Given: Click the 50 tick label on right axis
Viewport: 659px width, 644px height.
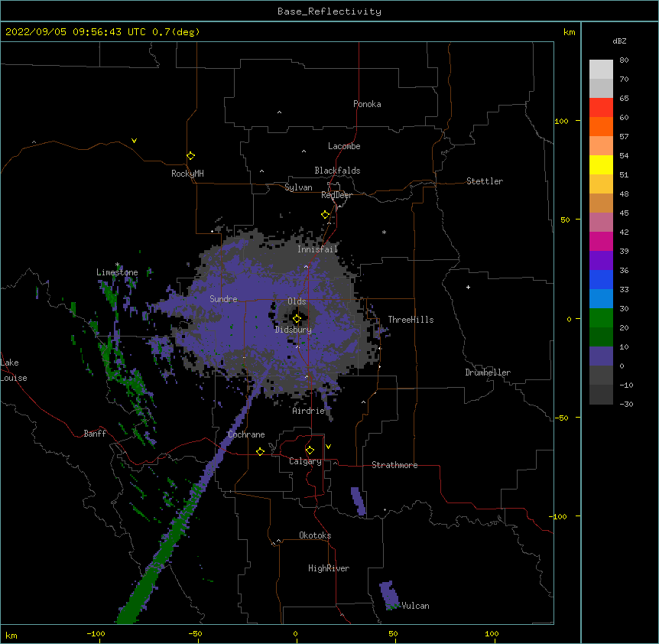Looking at the screenshot, I should pyautogui.click(x=565, y=220).
